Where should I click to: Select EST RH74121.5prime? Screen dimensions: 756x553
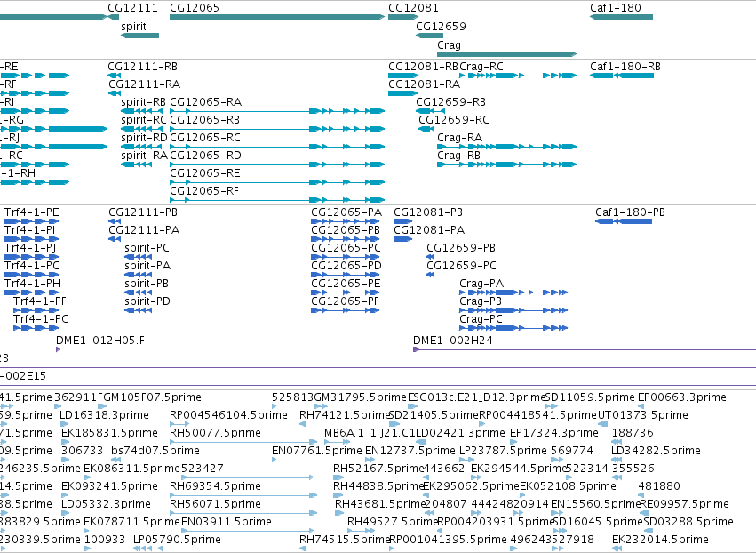303,424
